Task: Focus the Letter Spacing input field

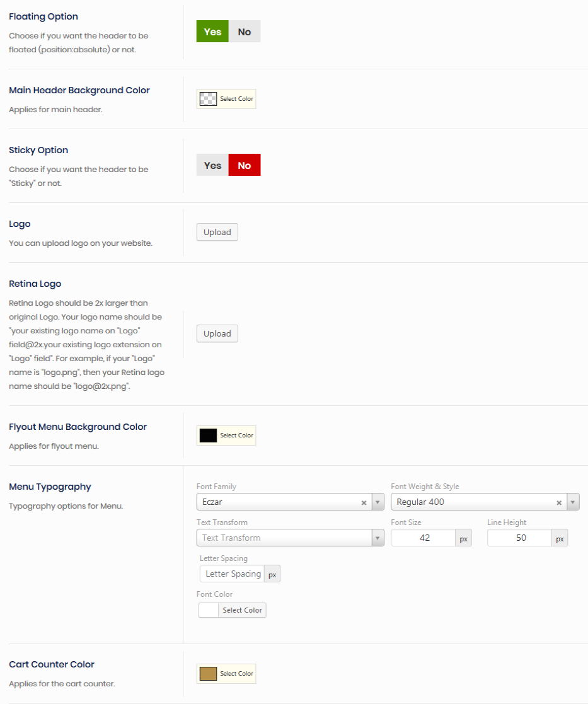Action: pyautogui.click(x=232, y=574)
